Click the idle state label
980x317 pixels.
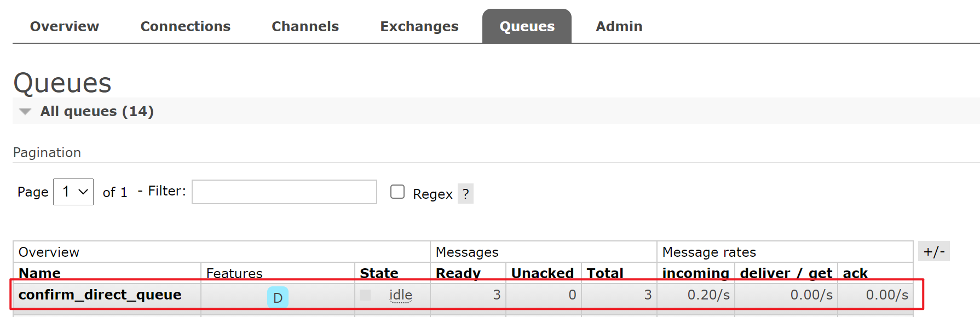[x=400, y=295]
